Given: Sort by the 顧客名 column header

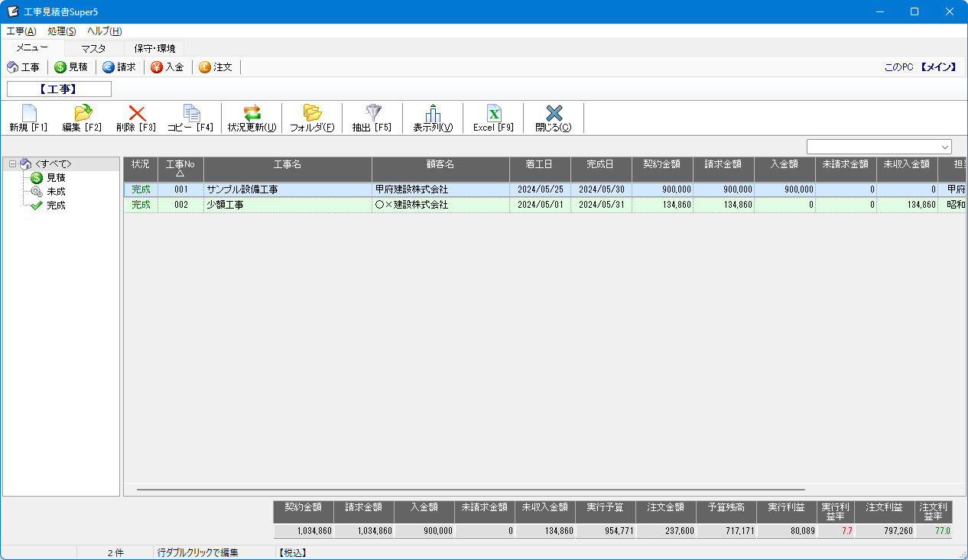Looking at the screenshot, I should (440, 169).
